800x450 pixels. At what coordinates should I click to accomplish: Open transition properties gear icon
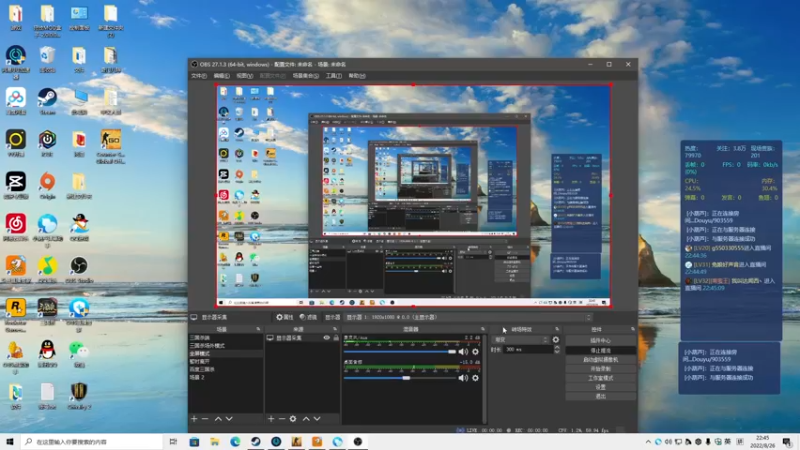coord(556,340)
